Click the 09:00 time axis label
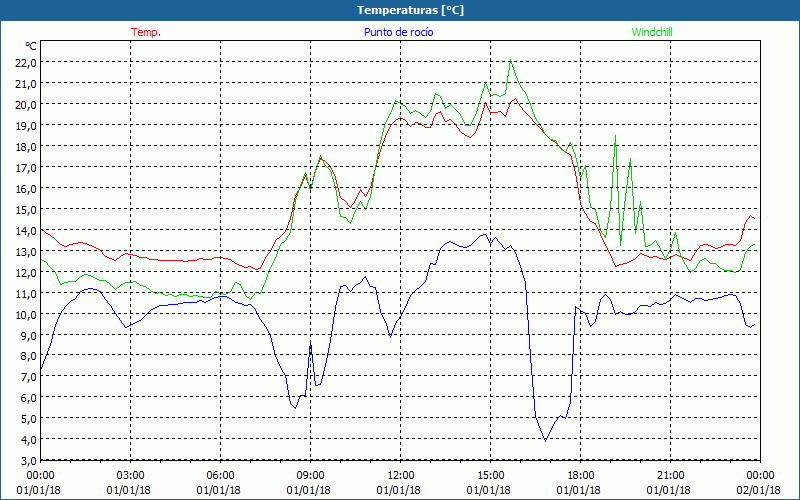Viewport: 800px width, 500px height. [310, 475]
